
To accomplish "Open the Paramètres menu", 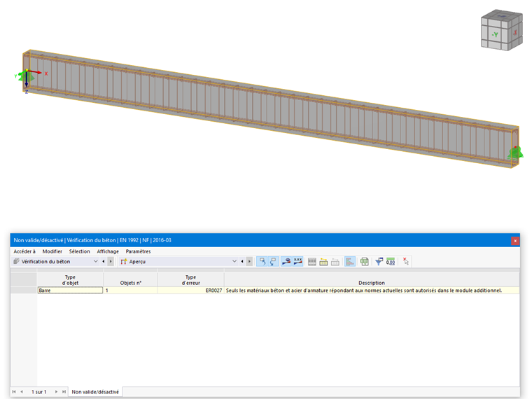I will tap(138, 251).
